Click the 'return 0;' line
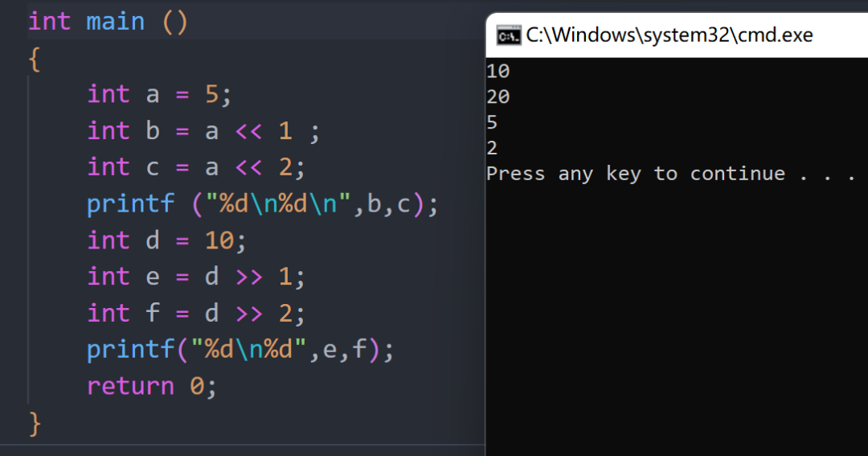Image resolution: width=868 pixels, height=456 pixels. [x=152, y=386]
